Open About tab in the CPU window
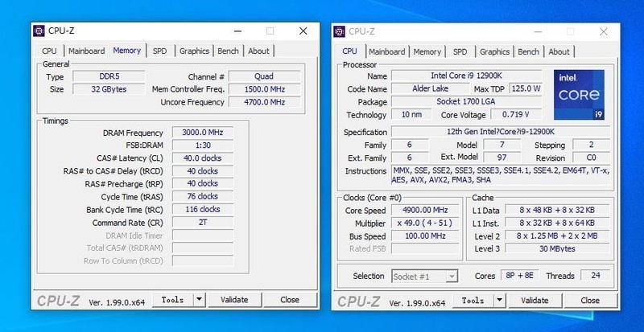 tap(559, 51)
